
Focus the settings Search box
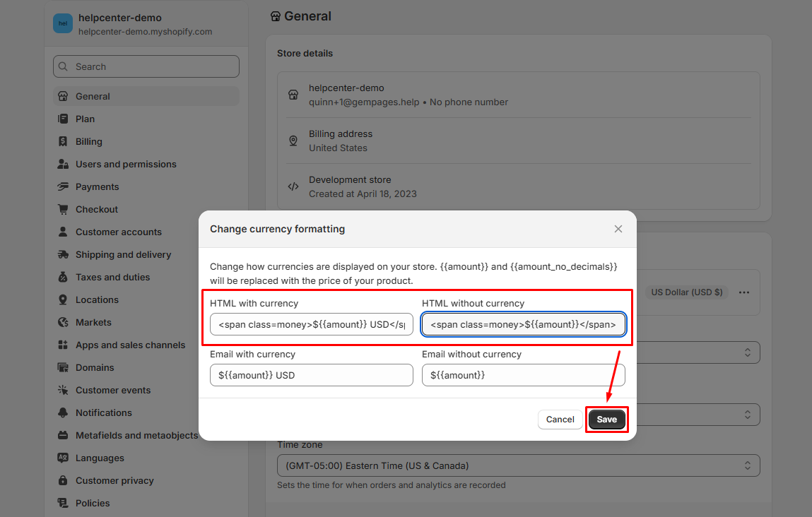146,66
